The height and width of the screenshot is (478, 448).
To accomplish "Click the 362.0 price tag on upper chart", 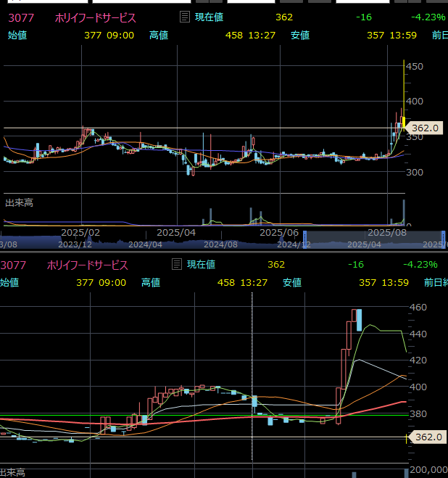I will tap(424, 128).
